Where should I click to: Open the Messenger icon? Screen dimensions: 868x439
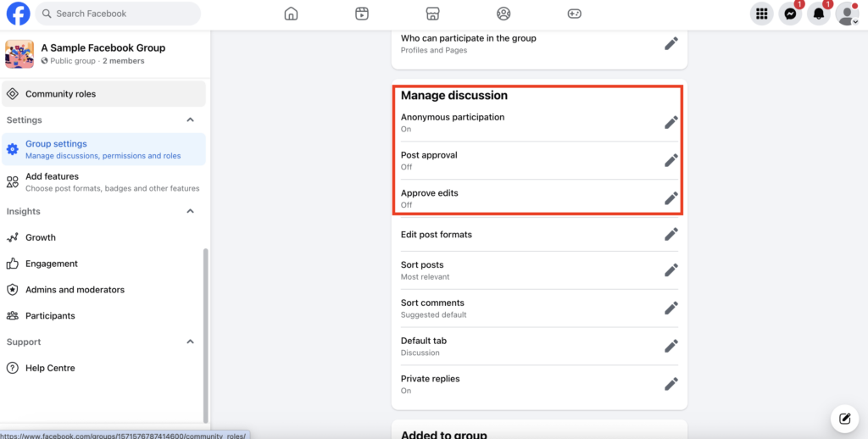coord(790,14)
